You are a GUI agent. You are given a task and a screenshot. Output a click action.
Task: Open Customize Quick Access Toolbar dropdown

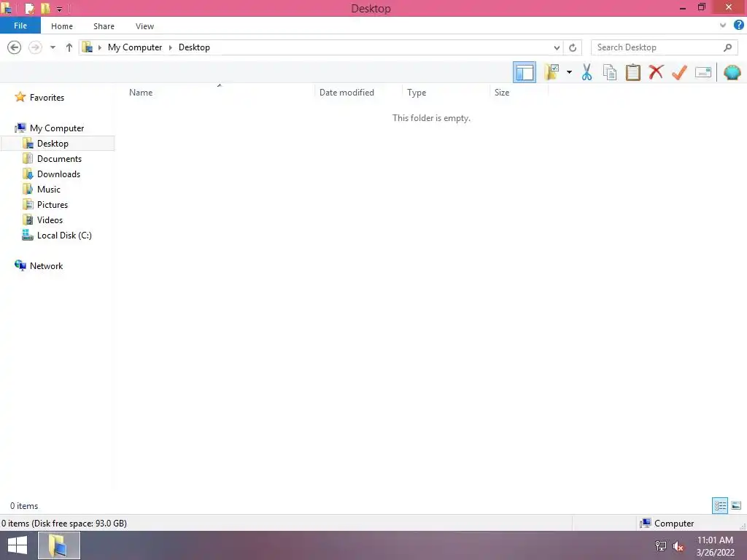point(60,9)
